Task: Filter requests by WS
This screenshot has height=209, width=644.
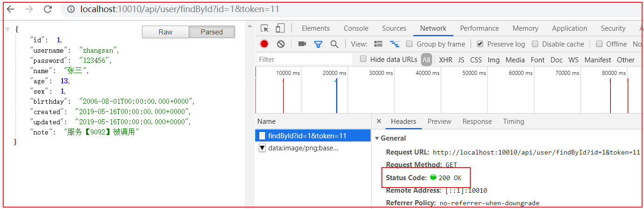Action: (x=574, y=60)
